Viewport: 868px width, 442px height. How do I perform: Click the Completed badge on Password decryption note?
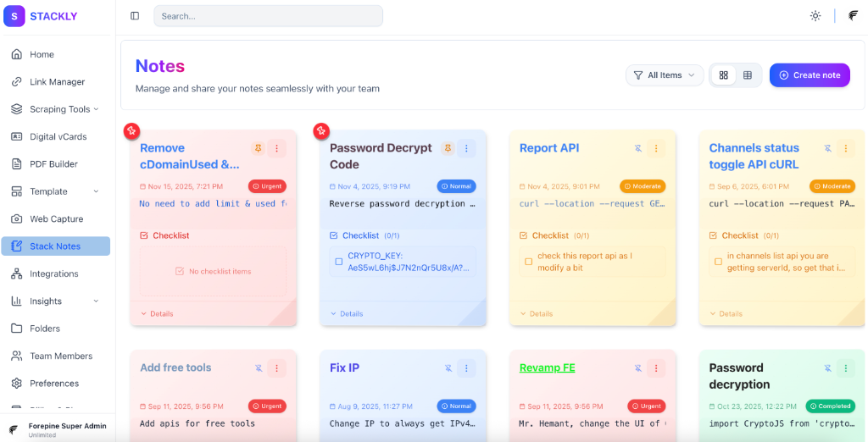tap(831, 406)
